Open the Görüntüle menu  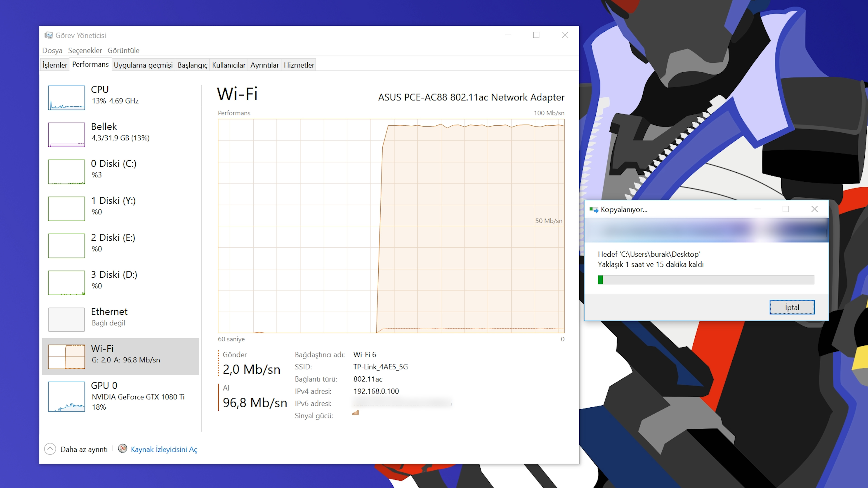point(123,51)
